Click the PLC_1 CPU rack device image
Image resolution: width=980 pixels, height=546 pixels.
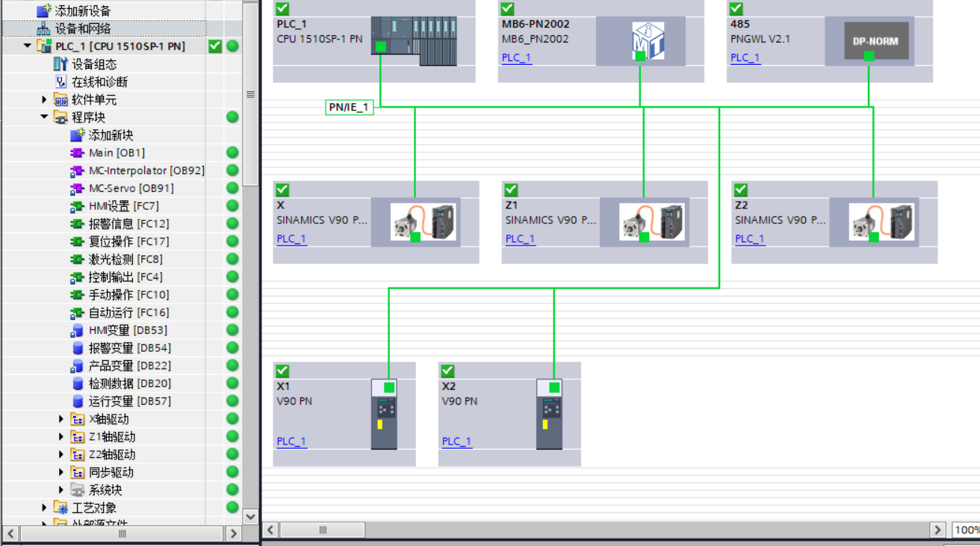(414, 41)
